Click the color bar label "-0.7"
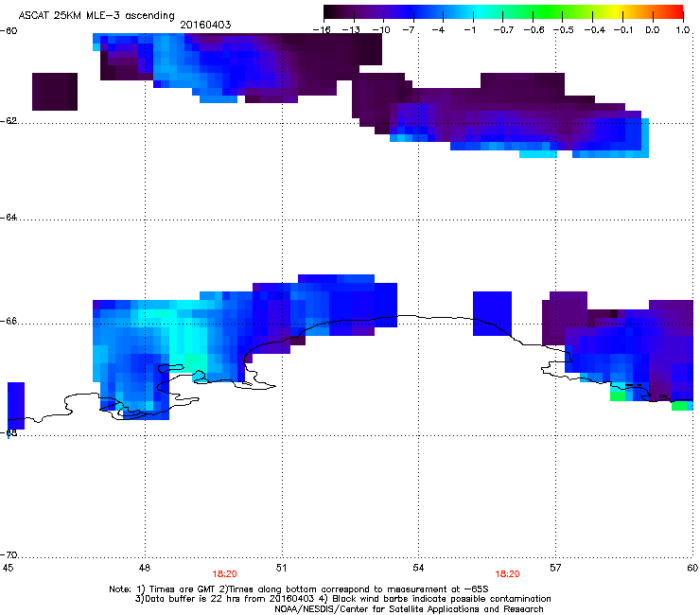The image size is (700, 615). [x=503, y=30]
